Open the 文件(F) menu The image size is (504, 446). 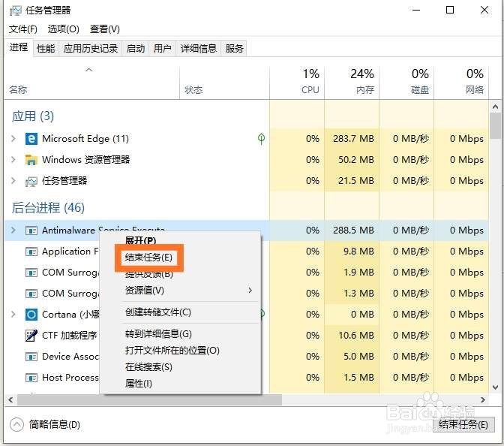tap(22, 29)
